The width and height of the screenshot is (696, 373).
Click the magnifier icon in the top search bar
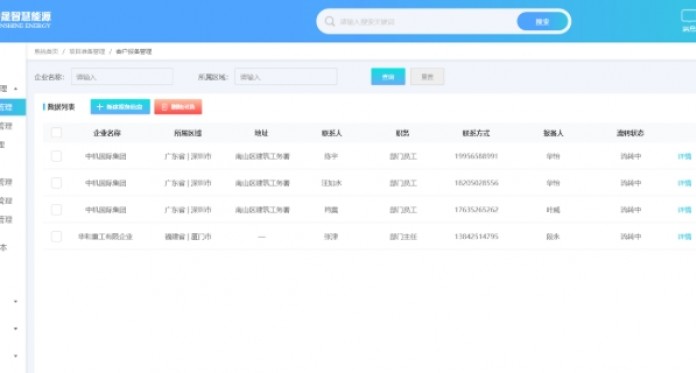(x=329, y=21)
